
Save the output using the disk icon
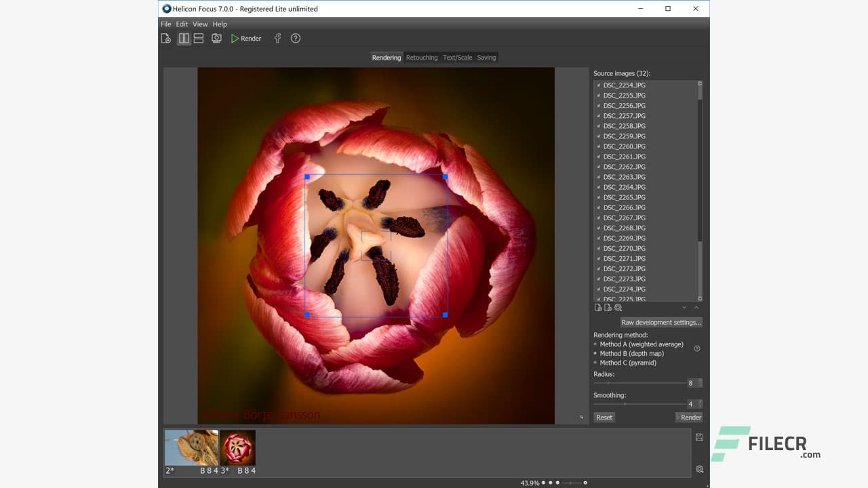[x=699, y=437]
